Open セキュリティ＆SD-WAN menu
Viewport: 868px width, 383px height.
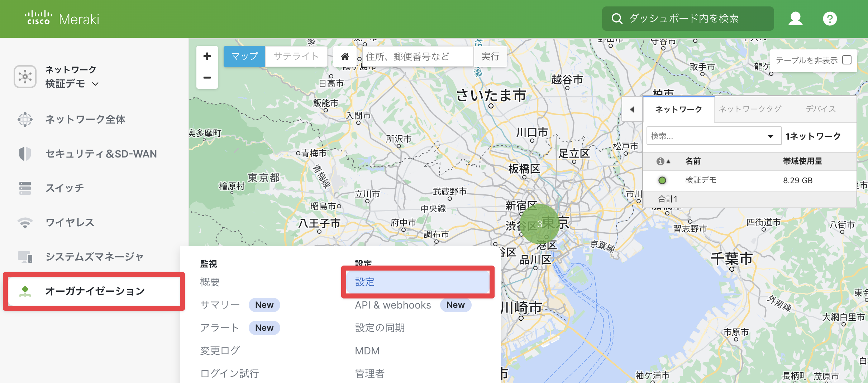101,154
